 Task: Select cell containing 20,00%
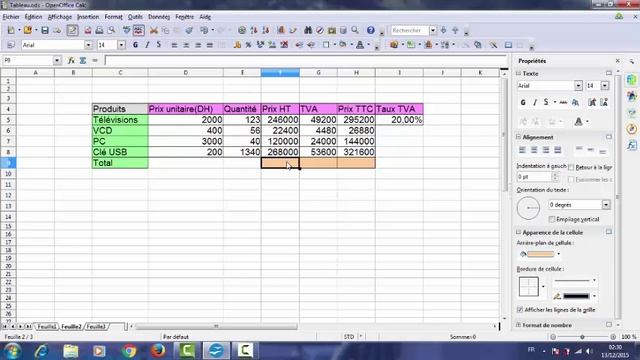click(399, 120)
